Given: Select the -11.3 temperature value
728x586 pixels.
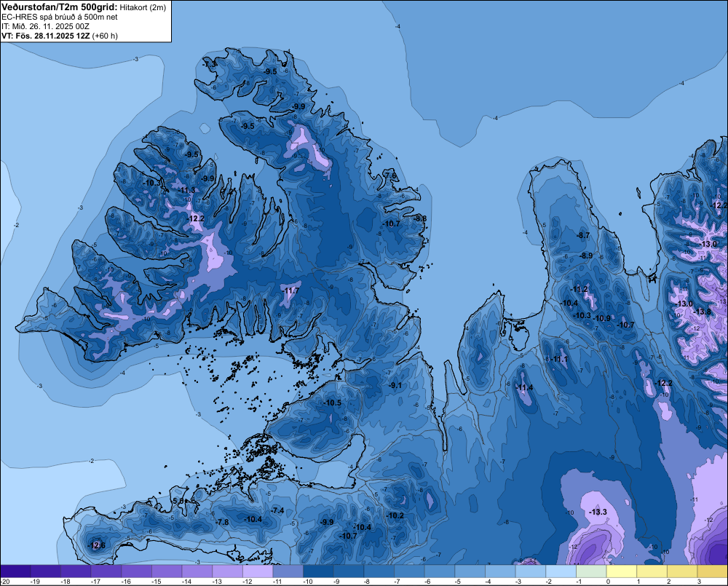Looking at the screenshot, I should pyautogui.click(x=187, y=190).
